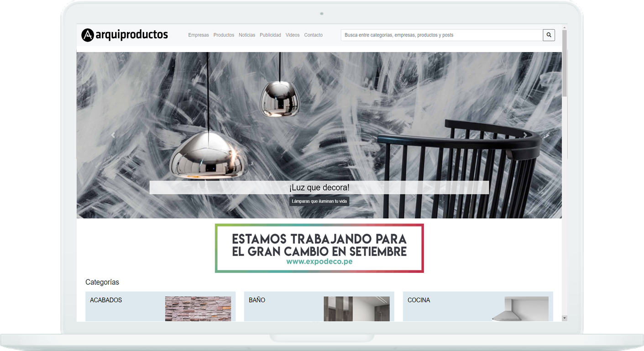Open the Contacto menu item
This screenshot has height=351, width=644.
tap(314, 35)
